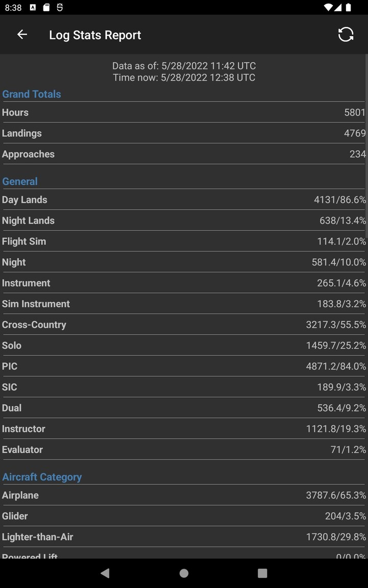Collapse the Aircraft Category section
This screenshot has width=368, height=588.
click(42, 477)
